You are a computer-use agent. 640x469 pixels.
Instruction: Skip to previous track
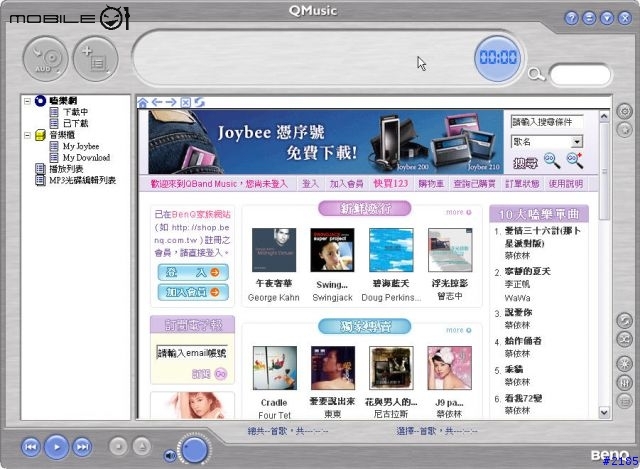click(x=31, y=447)
